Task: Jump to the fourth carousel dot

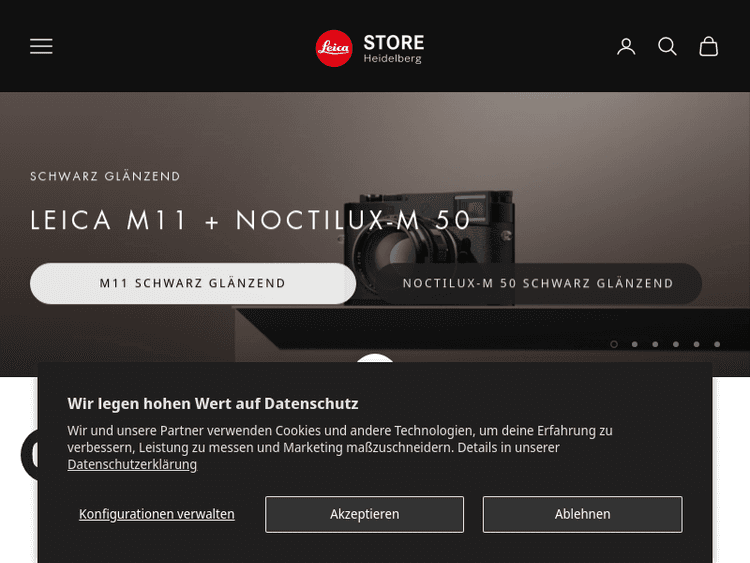Action: point(676,344)
